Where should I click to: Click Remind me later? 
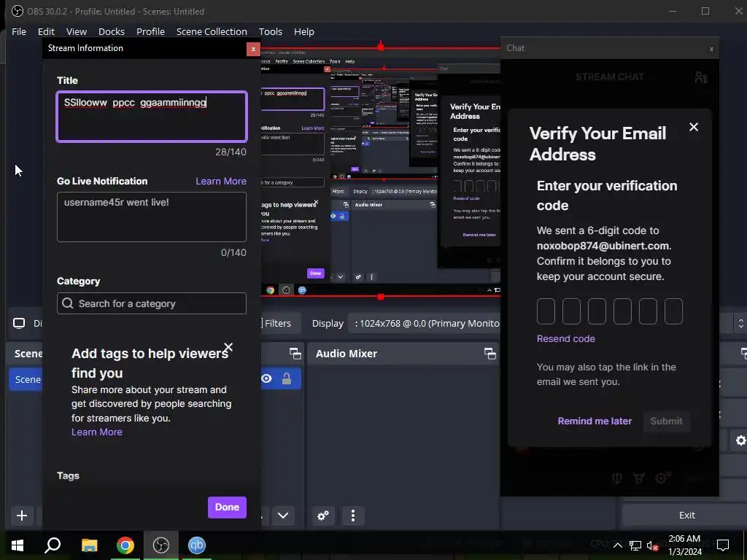click(x=595, y=421)
